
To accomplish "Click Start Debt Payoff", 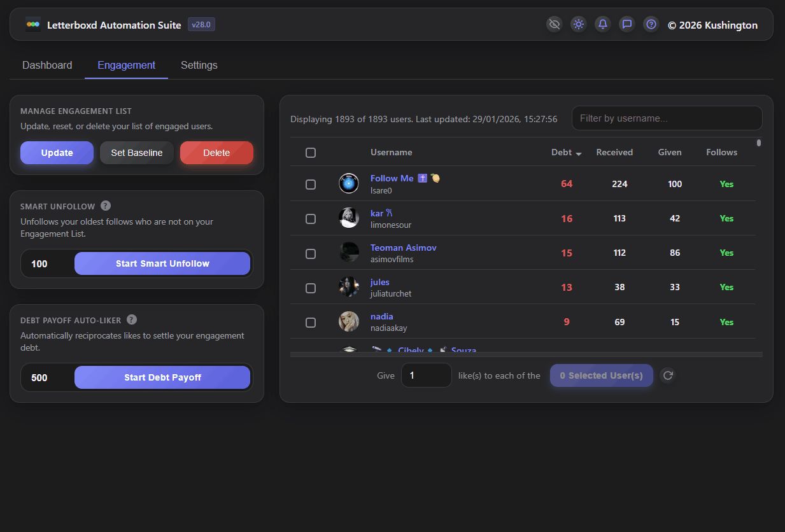I will tap(162, 377).
